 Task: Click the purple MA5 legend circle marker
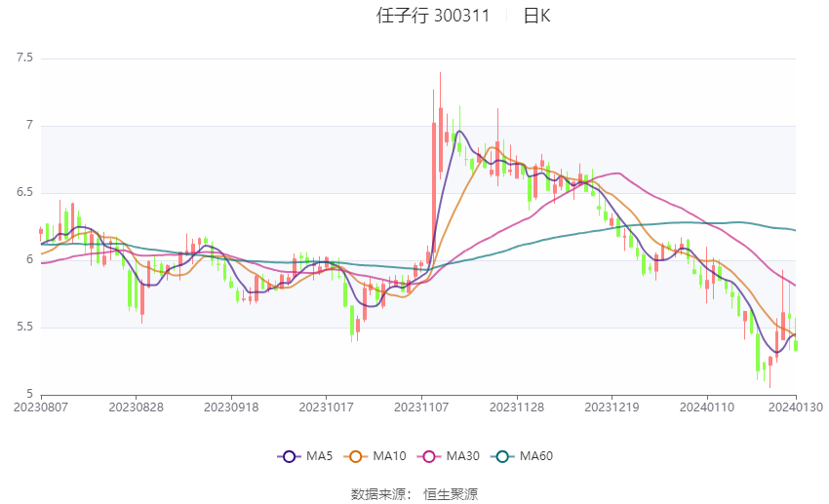pyautogui.click(x=288, y=456)
